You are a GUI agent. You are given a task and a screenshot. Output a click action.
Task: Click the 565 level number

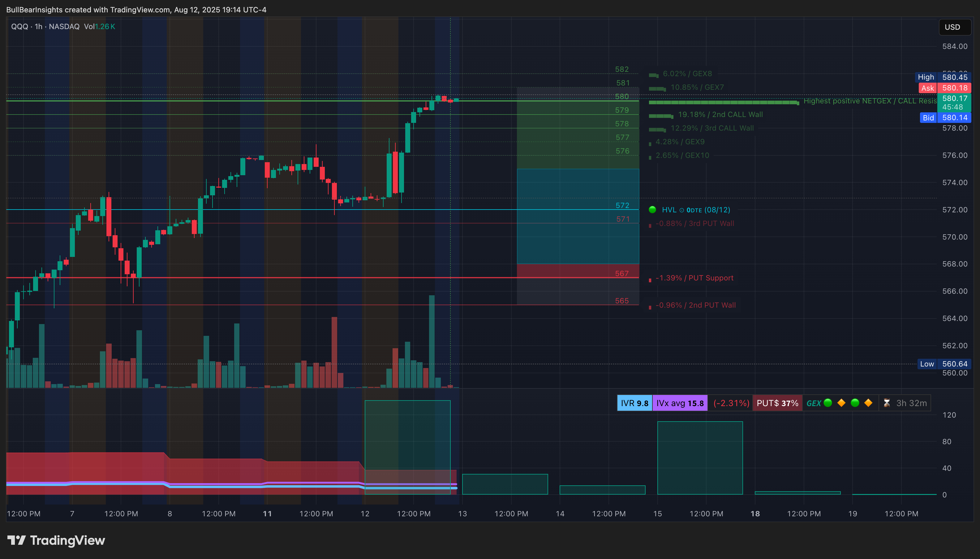(x=622, y=301)
